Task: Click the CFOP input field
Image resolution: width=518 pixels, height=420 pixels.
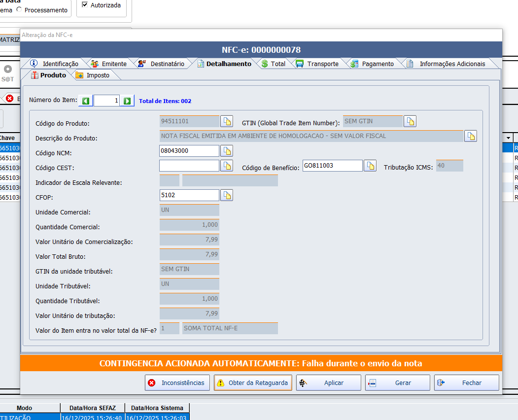Action: coord(189,195)
